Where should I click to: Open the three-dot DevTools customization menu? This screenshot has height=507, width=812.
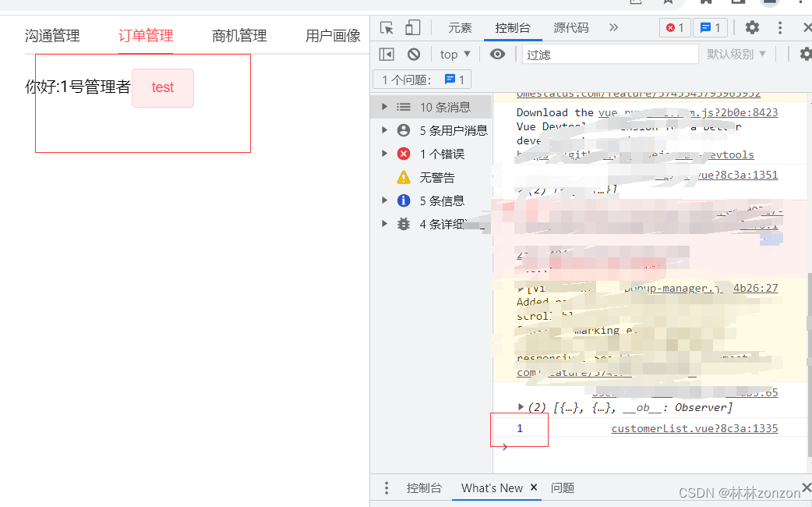pyautogui.click(x=778, y=27)
